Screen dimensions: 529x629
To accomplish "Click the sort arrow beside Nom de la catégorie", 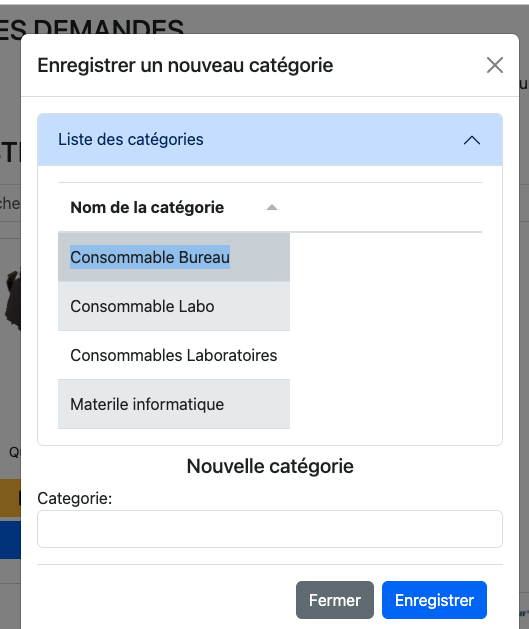I will pyautogui.click(x=272, y=207).
